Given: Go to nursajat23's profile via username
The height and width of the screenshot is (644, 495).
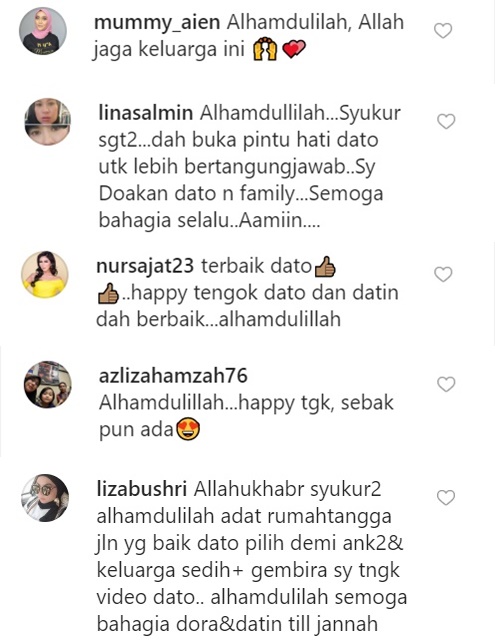Looking at the screenshot, I should 145,266.
